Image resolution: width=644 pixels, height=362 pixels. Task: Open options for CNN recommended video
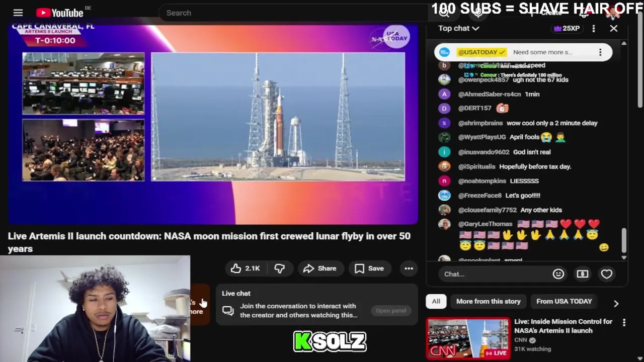pos(624,322)
